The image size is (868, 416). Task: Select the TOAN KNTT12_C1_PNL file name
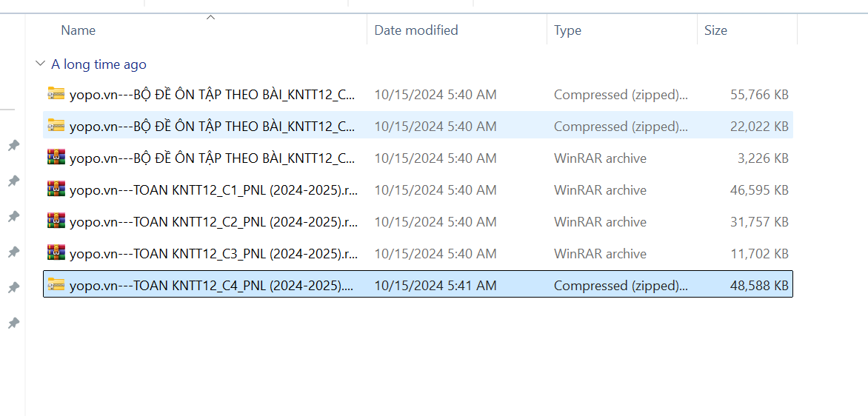pos(213,190)
